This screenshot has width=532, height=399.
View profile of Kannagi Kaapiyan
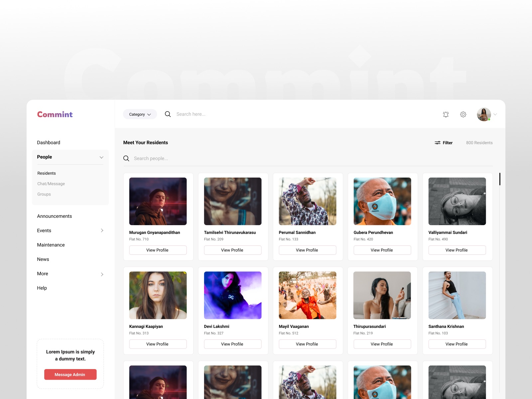click(x=158, y=344)
